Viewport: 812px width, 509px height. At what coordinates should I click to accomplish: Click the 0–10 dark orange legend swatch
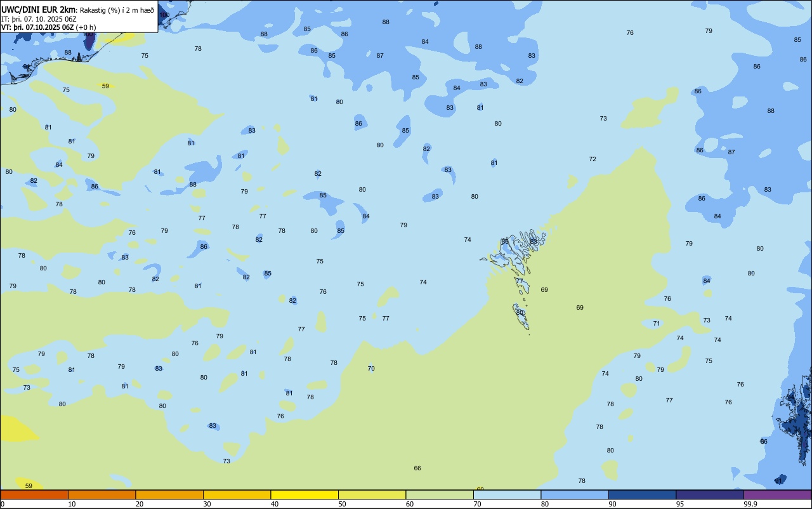tap(34, 494)
